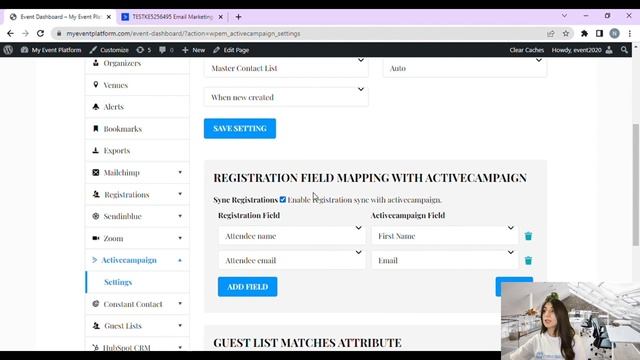Switch to Event Dashboard browser tab
The width and height of the screenshot is (640, 360).
(60, 17)
